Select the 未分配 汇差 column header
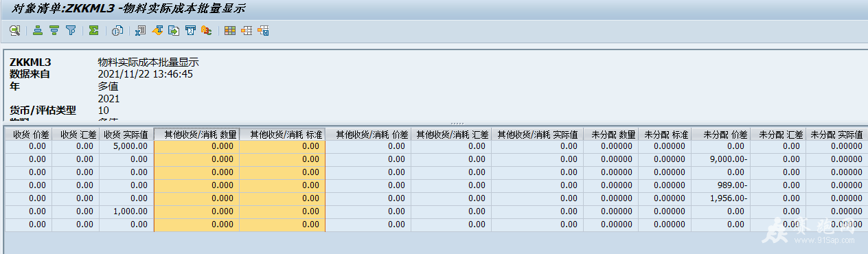868x254 pixels. coord(778,135)
